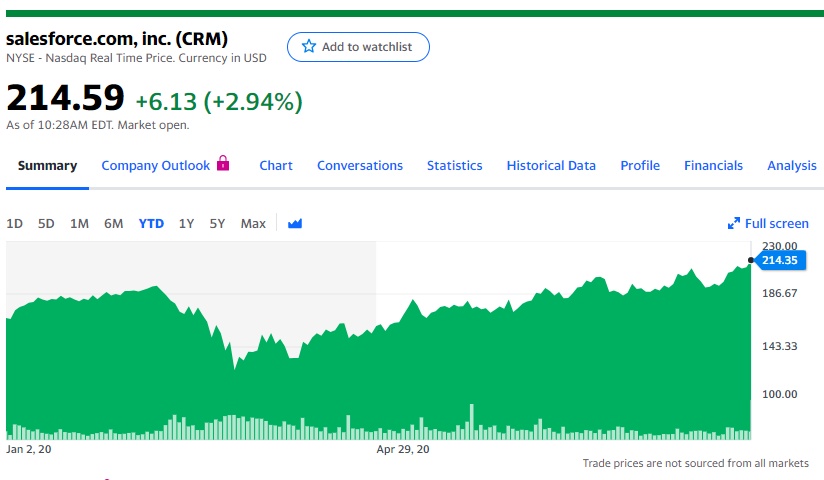Click the Jan 2, 20 axis label
Image resolution: width=824 pixels, height=480 pixels.
(x=29, y=449)
